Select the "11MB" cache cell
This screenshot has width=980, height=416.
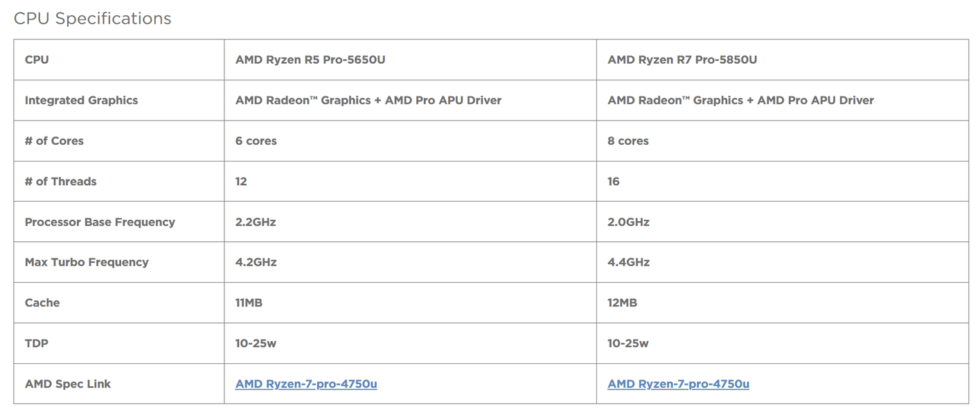[x=249, y=303]
